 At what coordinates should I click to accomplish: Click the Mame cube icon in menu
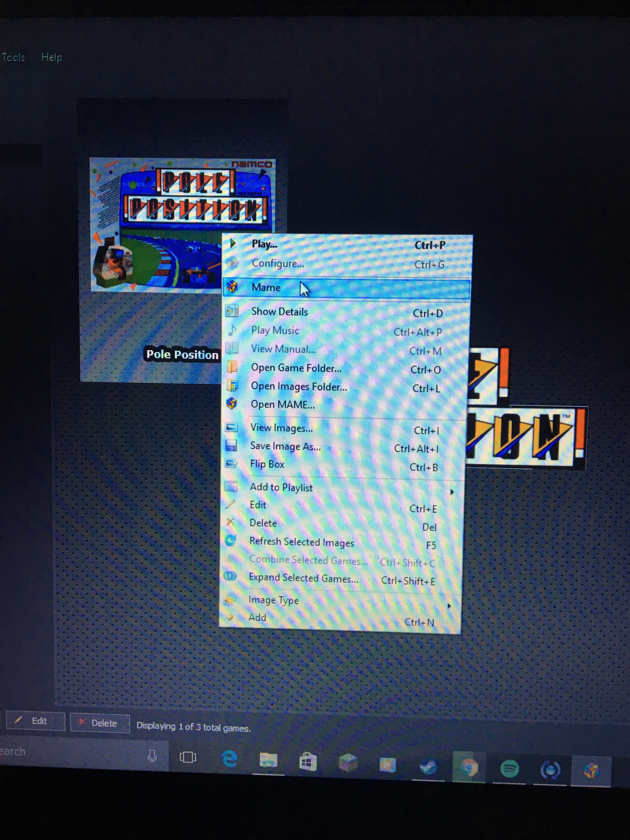(232, 287)
